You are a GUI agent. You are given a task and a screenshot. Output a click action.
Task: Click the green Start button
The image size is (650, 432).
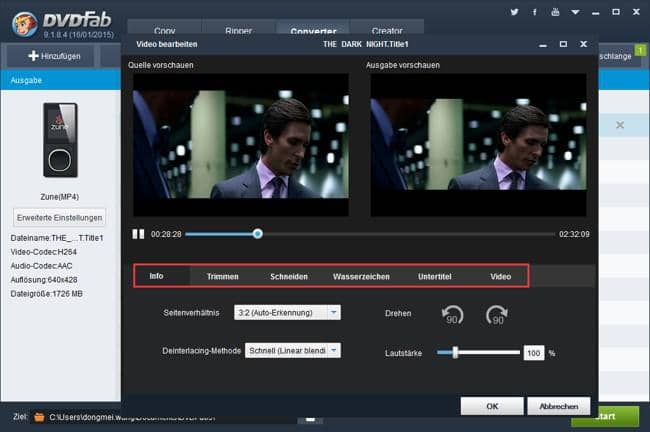pyautogui.click(x=605, y=416)
